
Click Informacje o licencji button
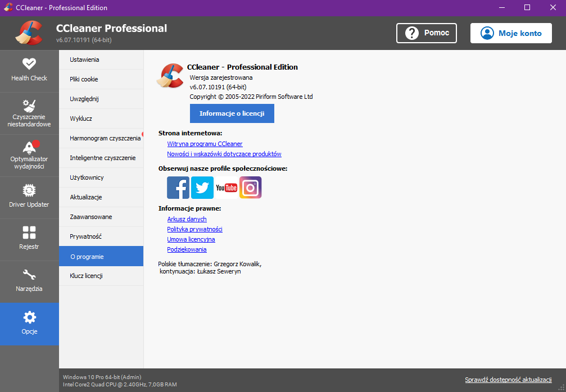pyautogui.click(x=232, y=113)
